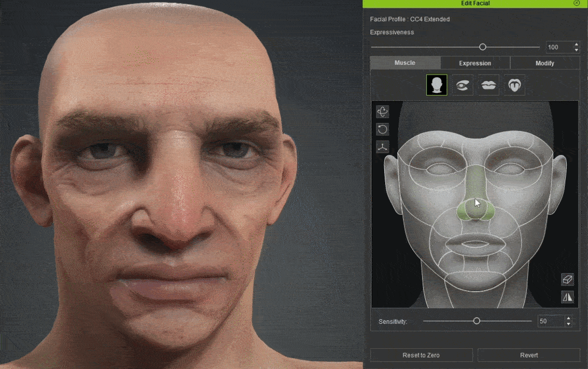Decrease Sensitivity with down arrow

tap(568, 324)
